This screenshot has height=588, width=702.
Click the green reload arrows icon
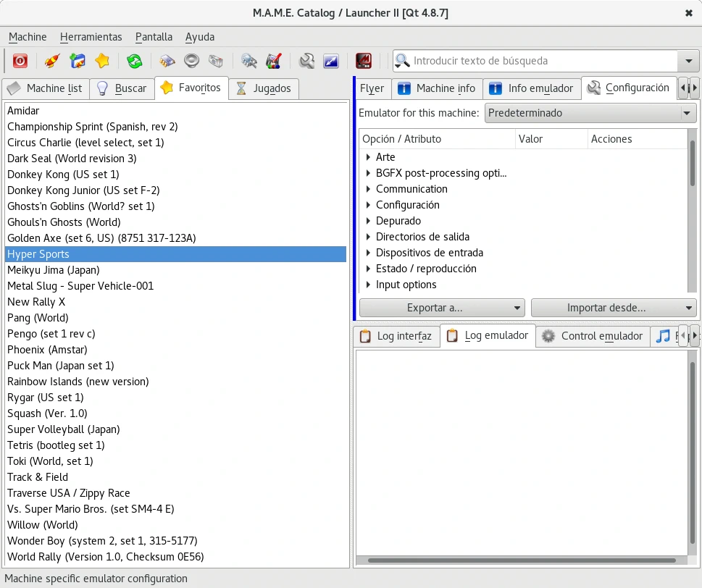click(x=134, y=61)
